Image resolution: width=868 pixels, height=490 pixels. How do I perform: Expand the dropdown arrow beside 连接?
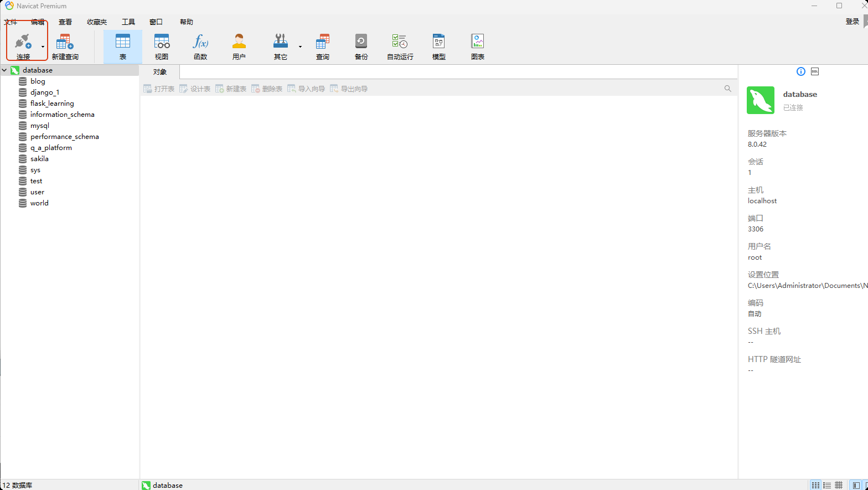(x=43, y=47)
